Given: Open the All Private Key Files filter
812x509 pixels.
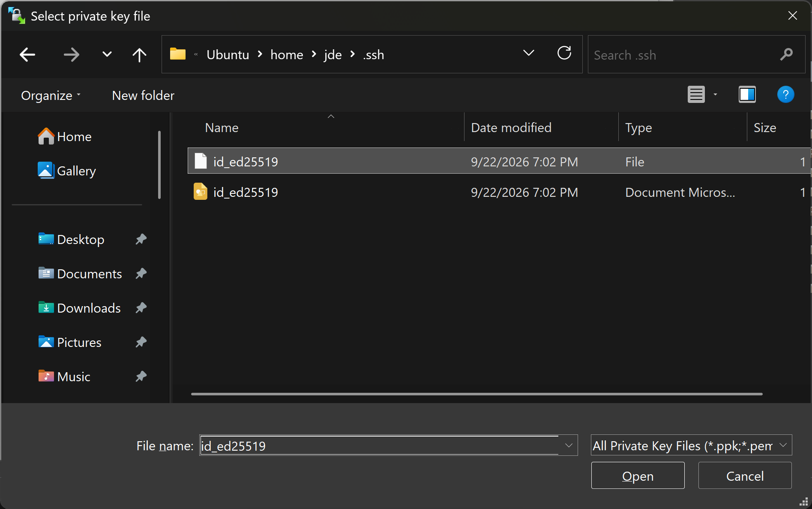Looking at the screenshot, I should click(691, 445).
